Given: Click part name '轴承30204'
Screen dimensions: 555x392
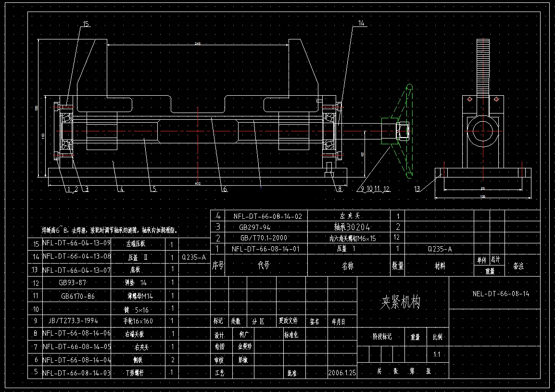Looking at the screenshot, I should coord(352,227).
